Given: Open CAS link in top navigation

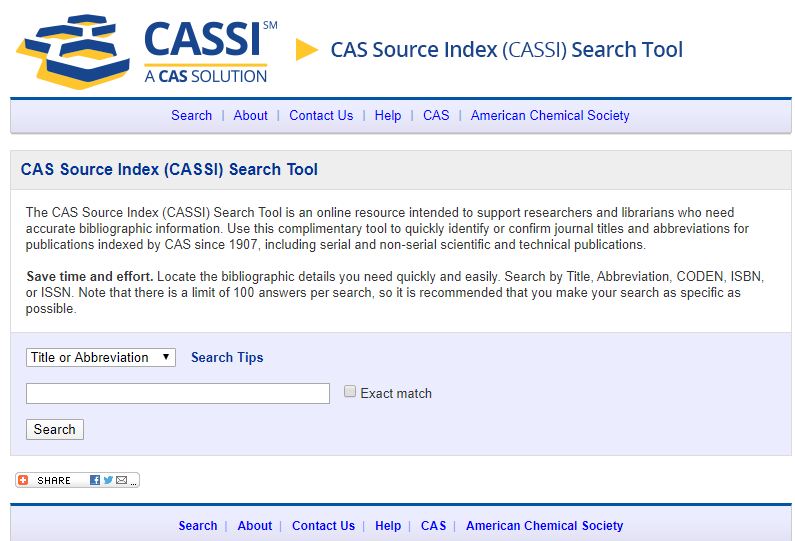Looking at the screenshot, I should click(436, 116).
